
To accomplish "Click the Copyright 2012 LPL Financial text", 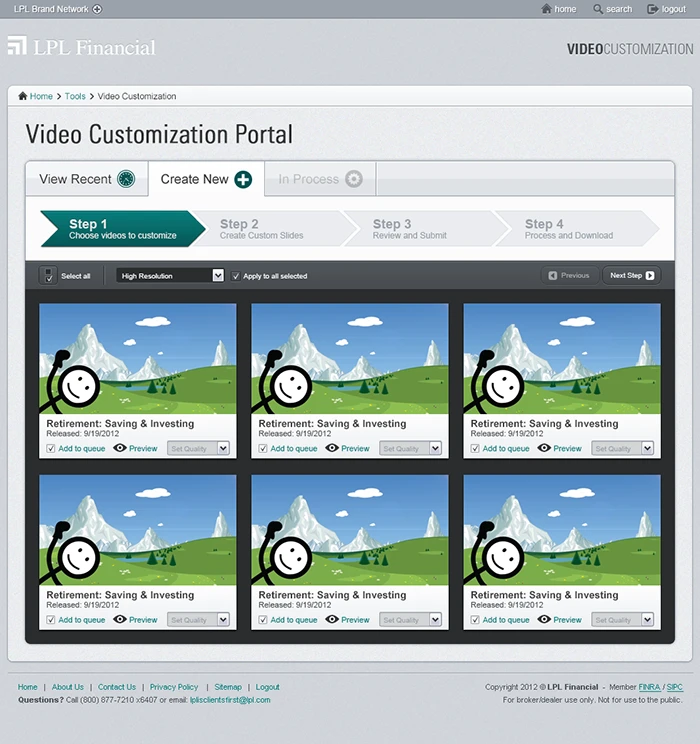I will pyautogui.click(x=541, y=687).
